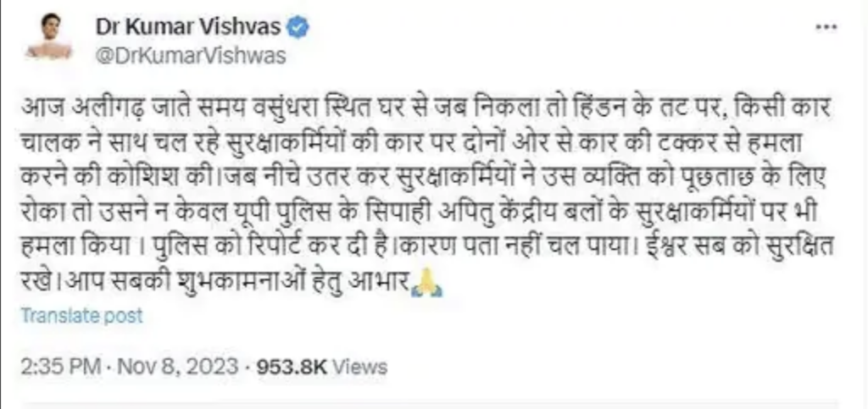Open Dr Kumar Vishvas profile avatar
This screenshot has height=409, width=868.
(49, 36)
